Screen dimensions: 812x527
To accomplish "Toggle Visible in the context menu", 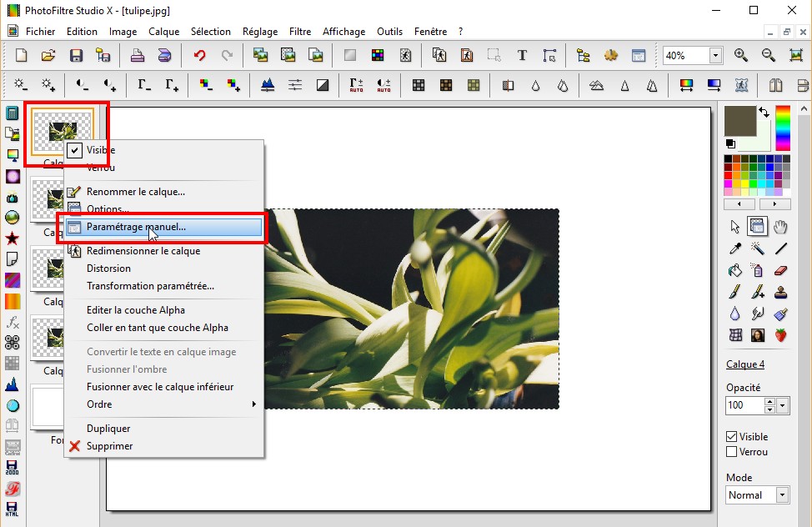I will click(100, 150).
